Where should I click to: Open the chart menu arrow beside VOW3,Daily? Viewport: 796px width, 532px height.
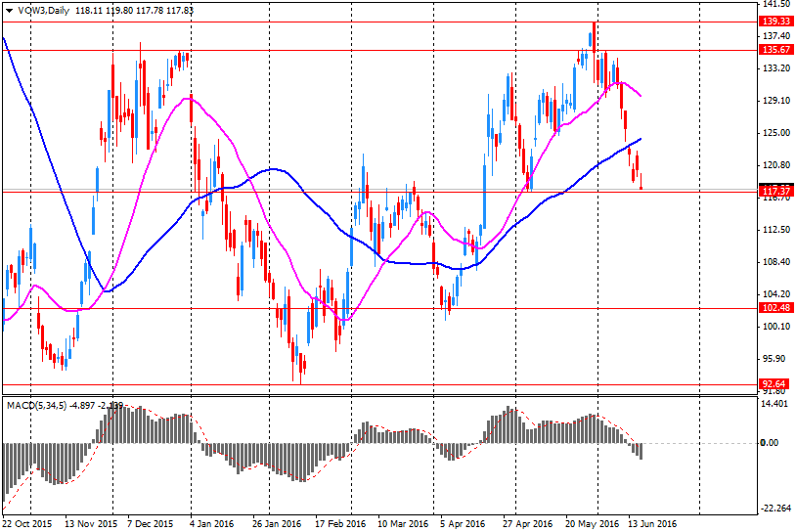pyautogui.click(x=9, y=11)
